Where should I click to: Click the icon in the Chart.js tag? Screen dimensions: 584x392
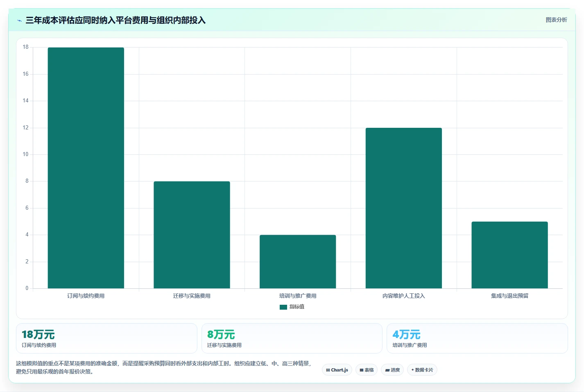(328, 370)
